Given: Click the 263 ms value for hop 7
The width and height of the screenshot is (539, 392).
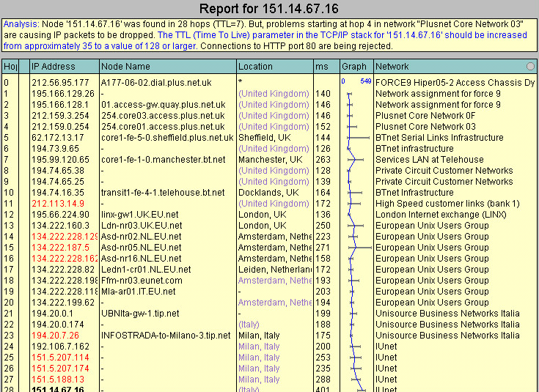Looking at the screenshot, I should pos(323,160).
